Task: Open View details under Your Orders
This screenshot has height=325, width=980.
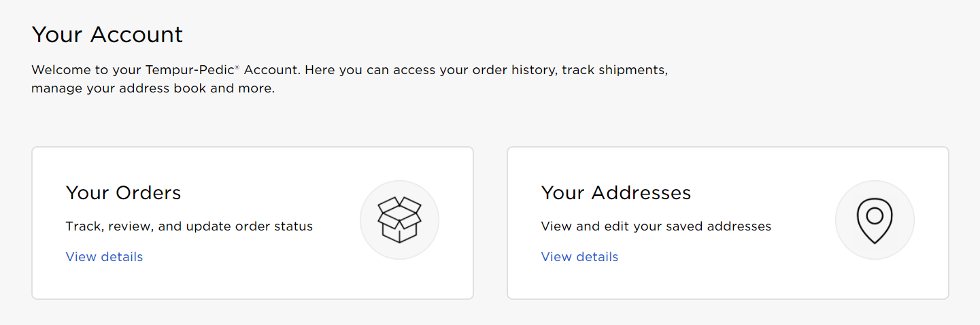Action: coord(104,257)
